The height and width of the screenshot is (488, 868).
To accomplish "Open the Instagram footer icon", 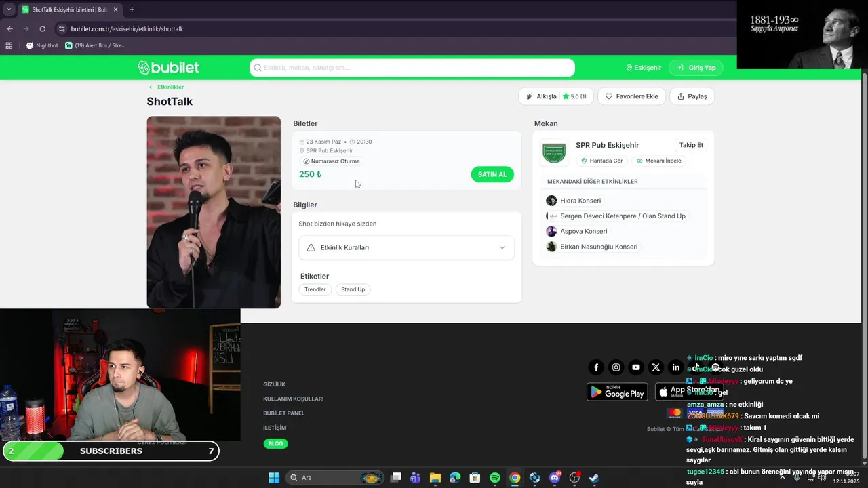I will click(616, 367).
